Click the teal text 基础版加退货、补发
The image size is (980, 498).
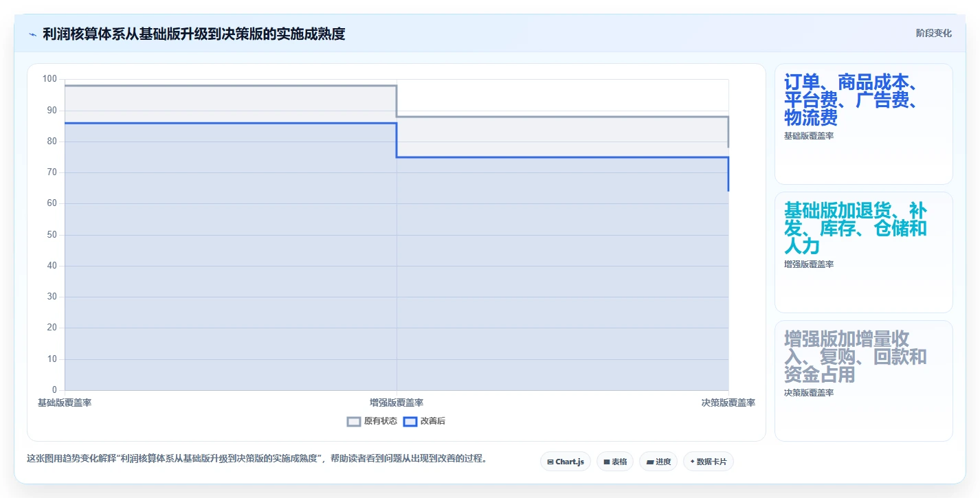click(856, 229)
